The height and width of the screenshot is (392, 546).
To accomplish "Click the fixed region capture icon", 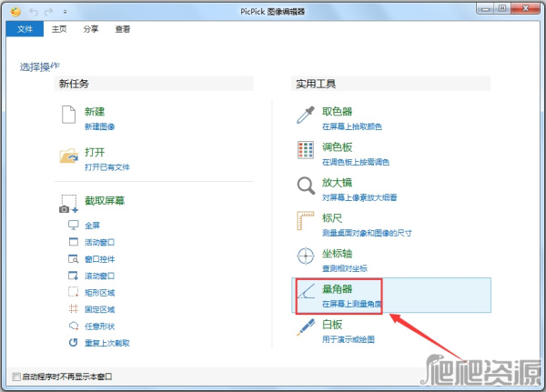I will (74, 309).
